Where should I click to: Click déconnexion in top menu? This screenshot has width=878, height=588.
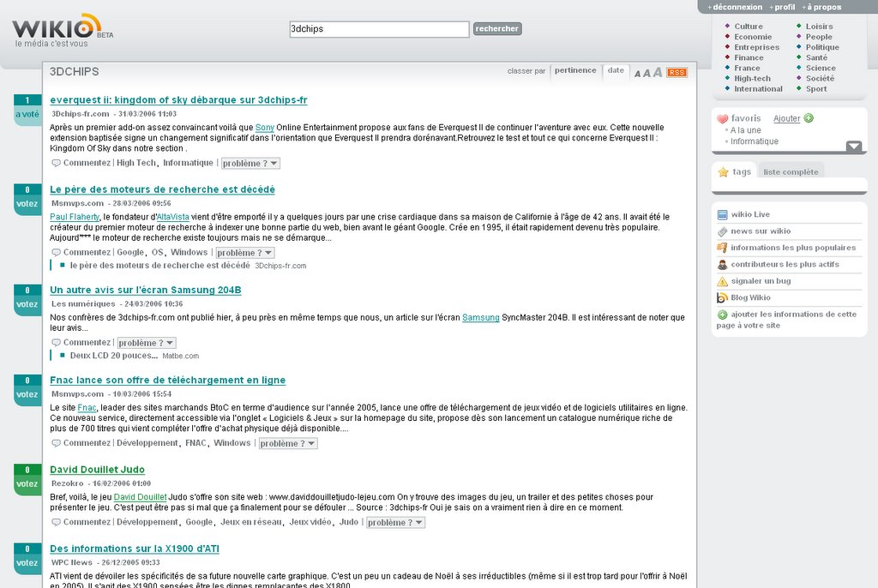click(x=737, y=7)
